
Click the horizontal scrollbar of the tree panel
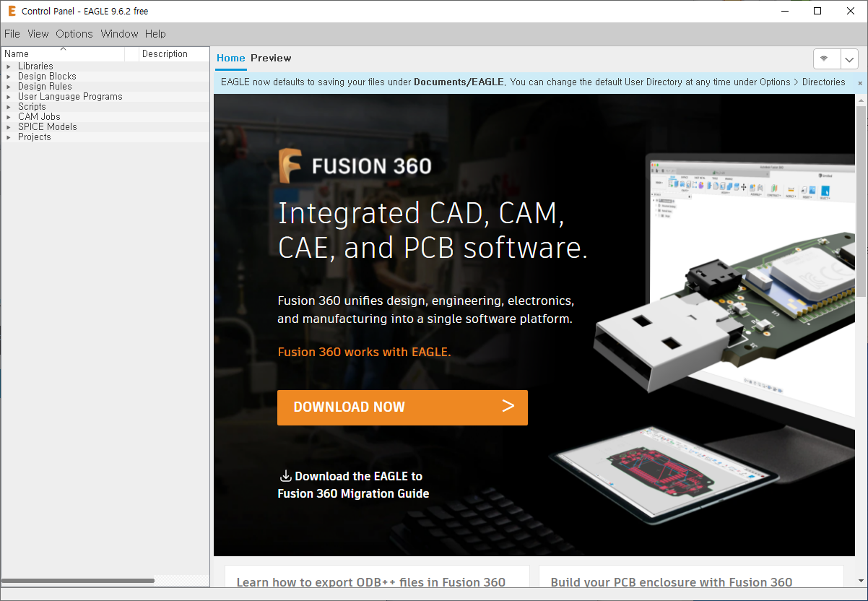click(x=78, y=581)
